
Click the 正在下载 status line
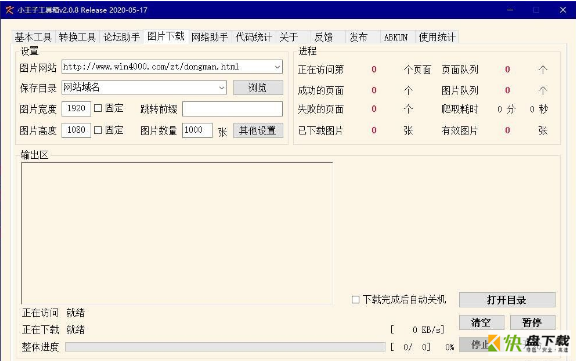54,329
